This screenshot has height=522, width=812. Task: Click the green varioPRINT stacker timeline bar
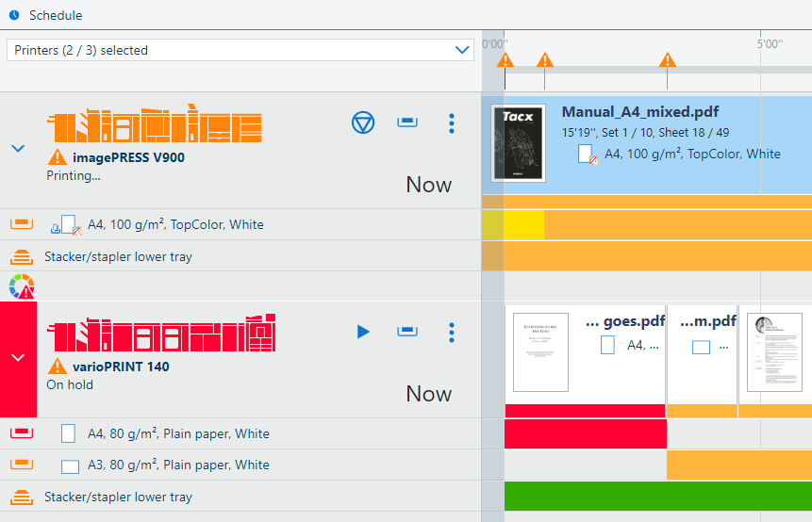tap(657, 497)
